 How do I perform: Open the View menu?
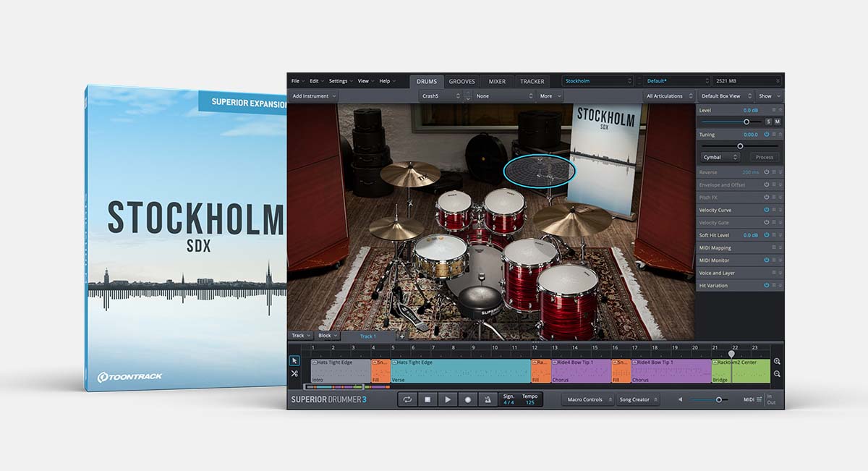(x=365, y=81)
